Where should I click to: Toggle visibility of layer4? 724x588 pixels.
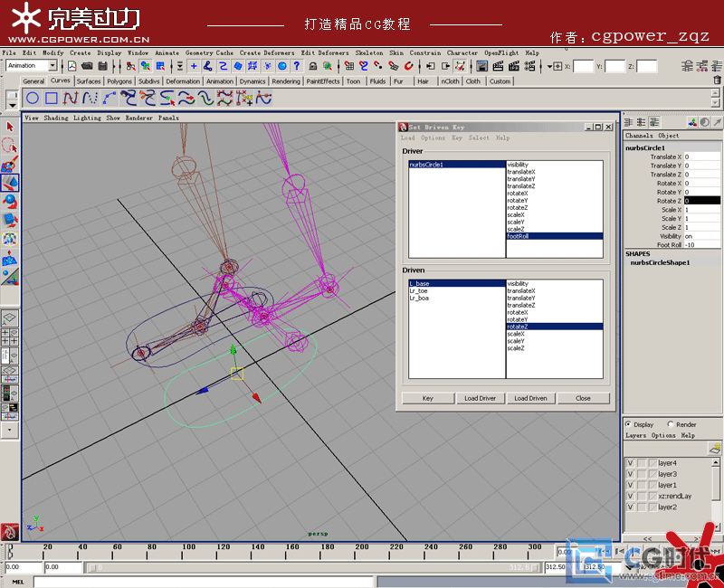pos(630,463)
